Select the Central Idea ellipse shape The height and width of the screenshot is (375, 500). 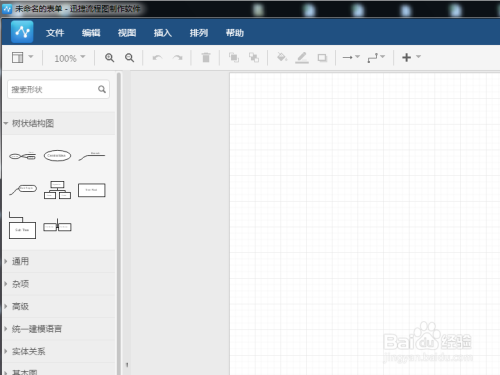57,155
